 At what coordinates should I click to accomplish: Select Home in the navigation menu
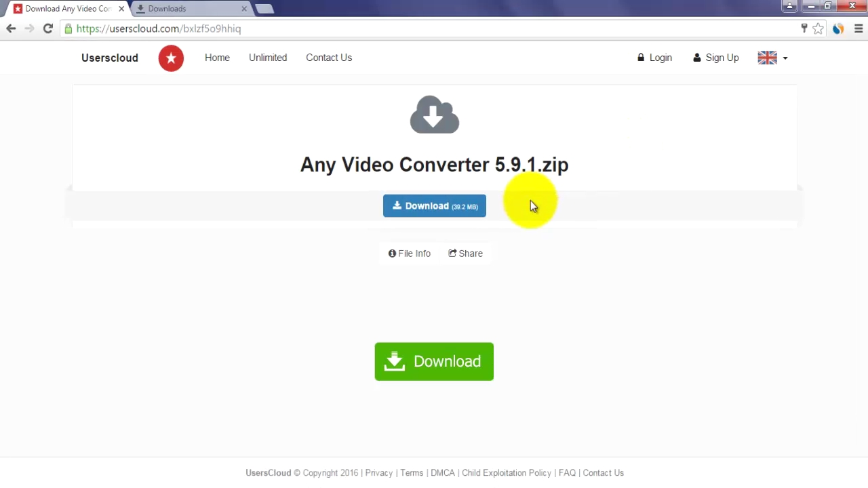point(217,58)
